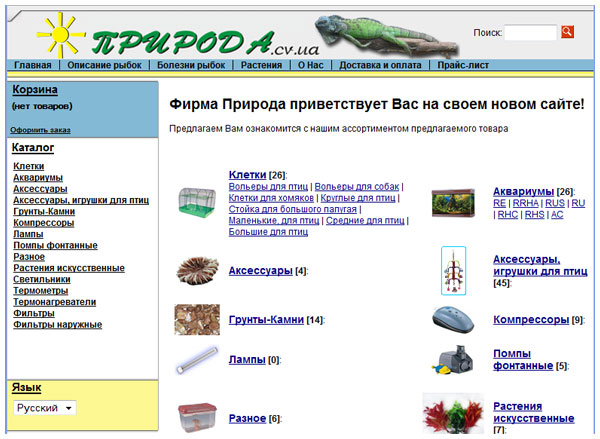Open Клетки для хомяков subcategory
The height and width of the screenshot is (439, 600).
pos(271,198)
